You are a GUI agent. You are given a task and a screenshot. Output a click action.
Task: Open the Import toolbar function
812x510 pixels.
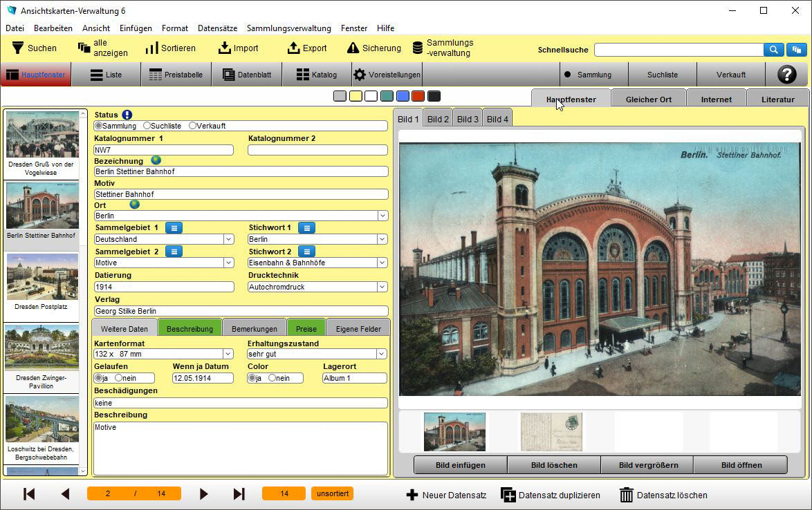[238, 48]
